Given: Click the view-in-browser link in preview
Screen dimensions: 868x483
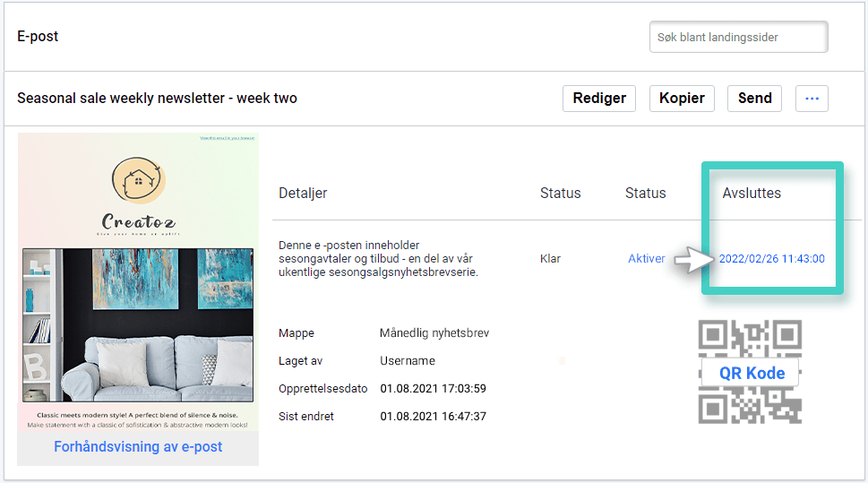Looking at the screenshot, I should 228,139.
